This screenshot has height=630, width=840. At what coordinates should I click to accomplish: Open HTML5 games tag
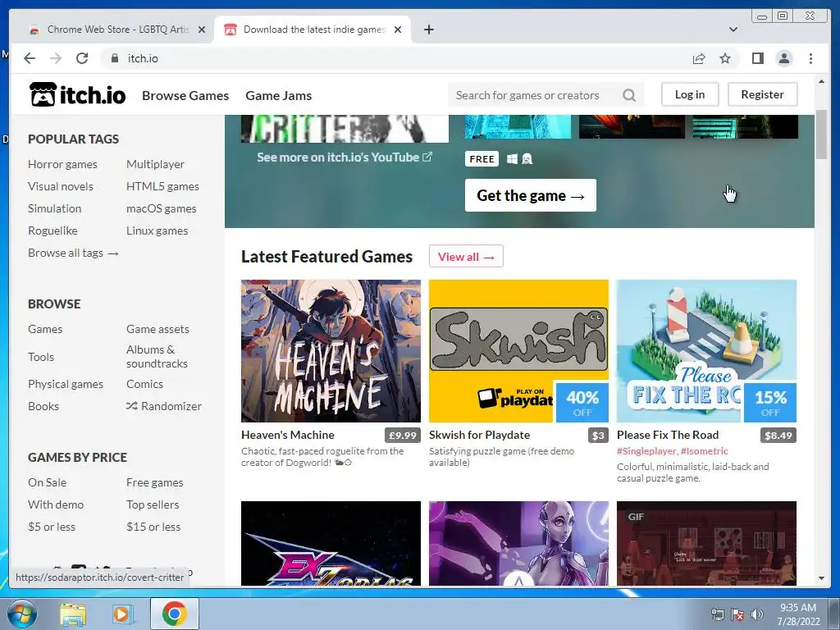click(163, 186)
